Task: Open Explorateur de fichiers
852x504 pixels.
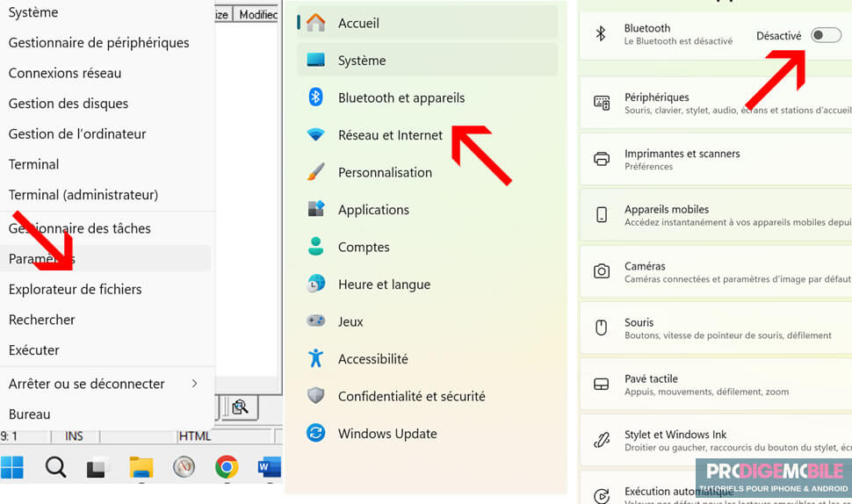Action: point(75,290)
